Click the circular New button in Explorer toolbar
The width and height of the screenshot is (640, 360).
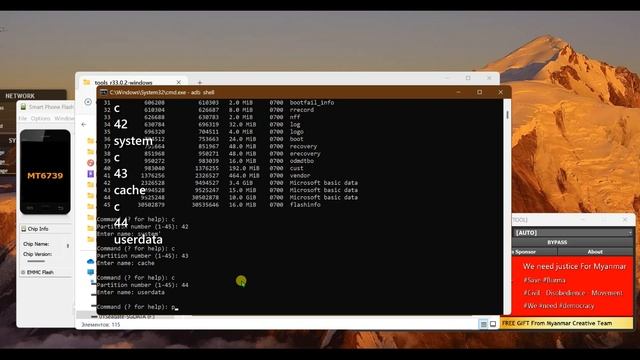tap(88, 102)
